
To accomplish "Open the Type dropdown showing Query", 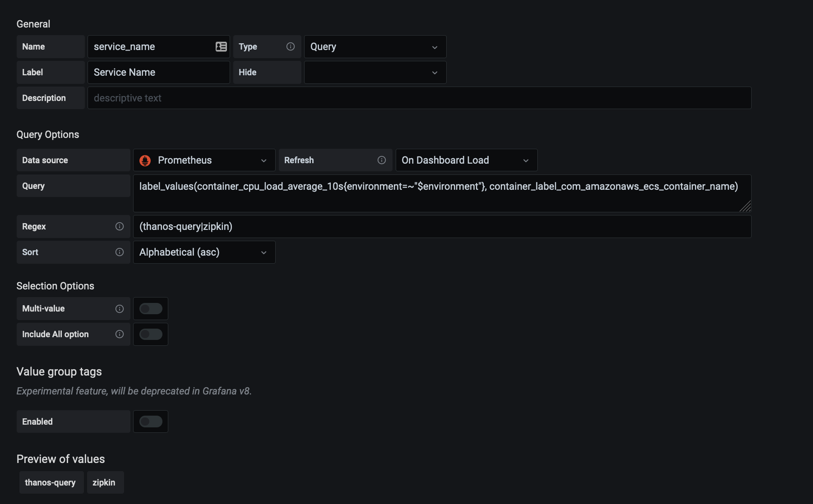I will [x=375, y=46].
